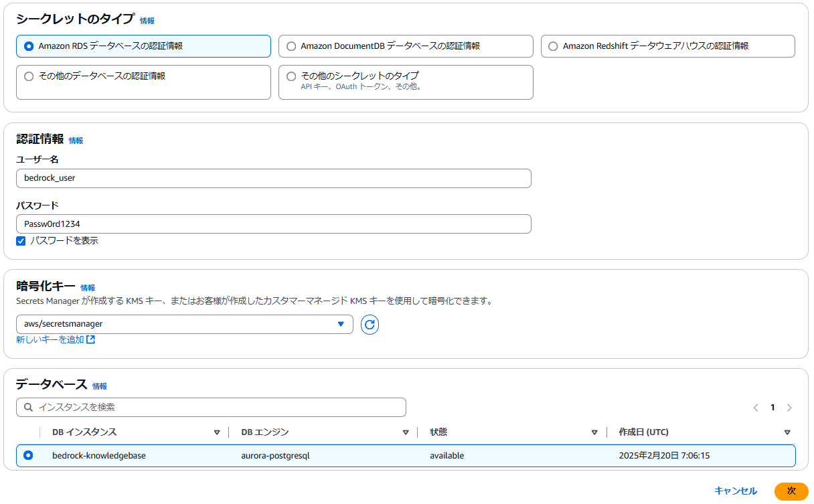The image size is (814, 504).
Task: Sort by 作成日 (UTC) column arrow
Action: (x=787, y=432)
